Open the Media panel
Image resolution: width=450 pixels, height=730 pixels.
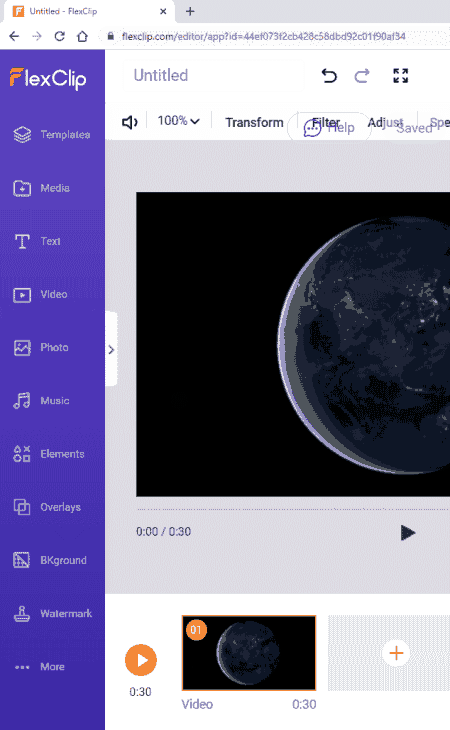point(41,188)
